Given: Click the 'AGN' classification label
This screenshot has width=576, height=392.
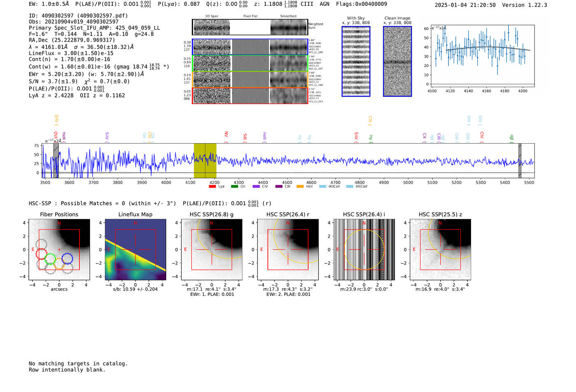Looking at the screenshot, I should 325,4.
